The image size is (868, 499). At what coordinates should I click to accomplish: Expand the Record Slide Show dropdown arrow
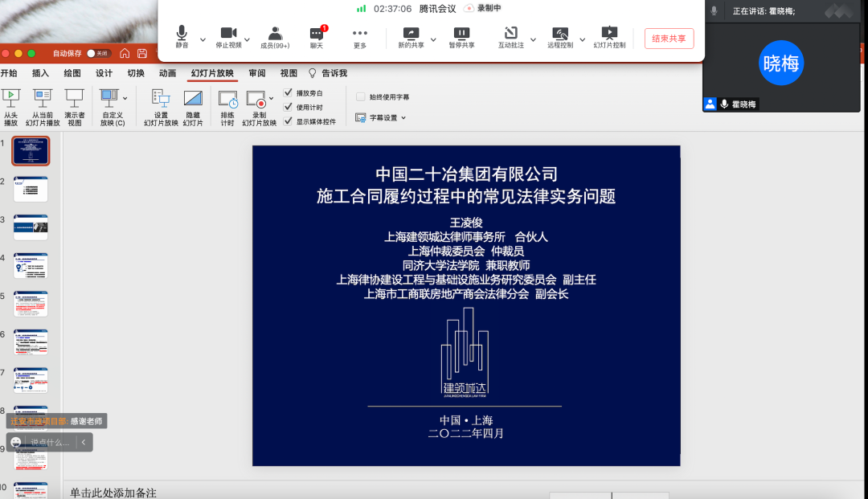(272, 99)
